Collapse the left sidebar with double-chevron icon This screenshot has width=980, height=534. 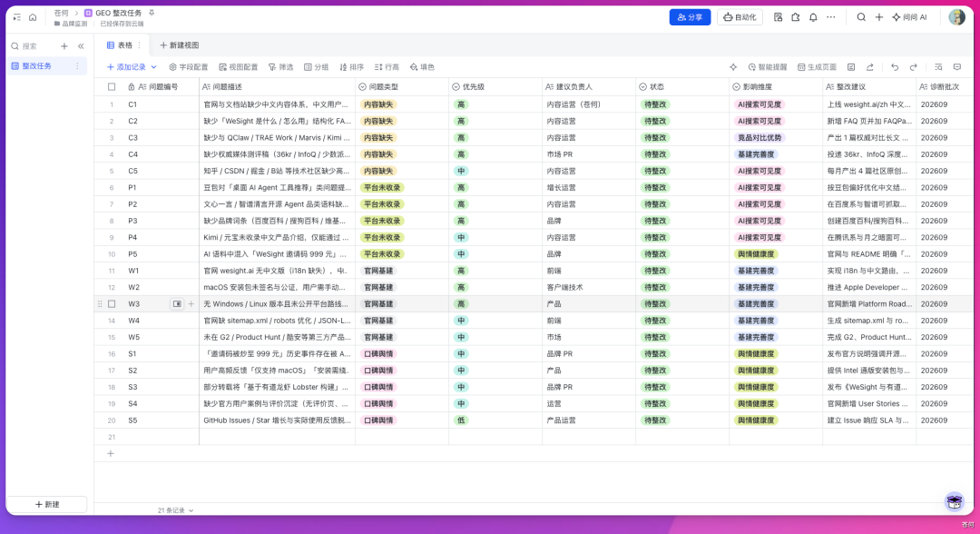click(x=81, y=46)
